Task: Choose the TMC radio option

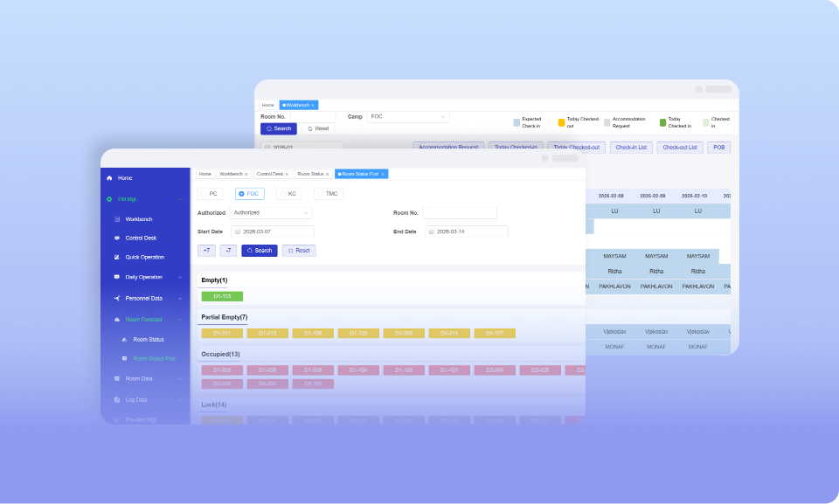Action: click(320, 194)
